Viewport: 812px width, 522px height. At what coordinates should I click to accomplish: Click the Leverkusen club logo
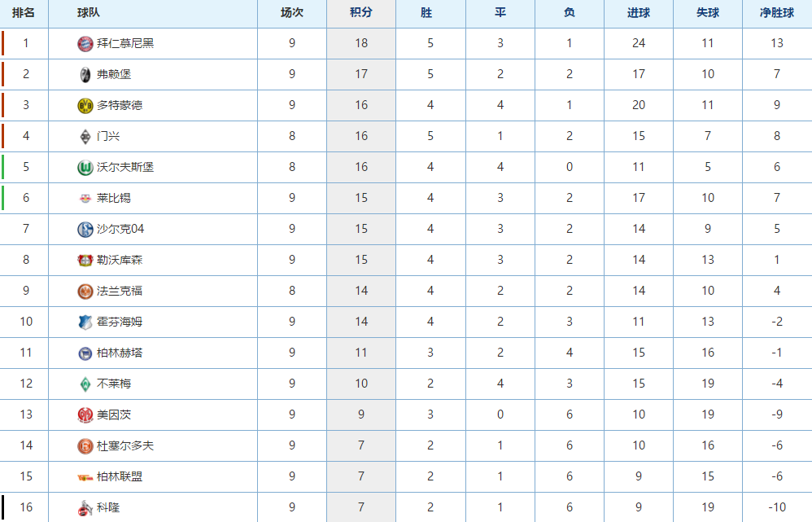[85, 261]
